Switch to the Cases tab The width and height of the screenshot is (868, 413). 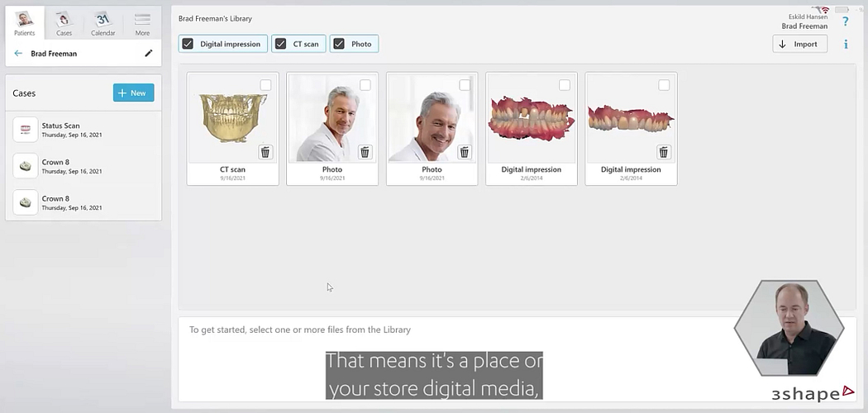tap(64, 23)
